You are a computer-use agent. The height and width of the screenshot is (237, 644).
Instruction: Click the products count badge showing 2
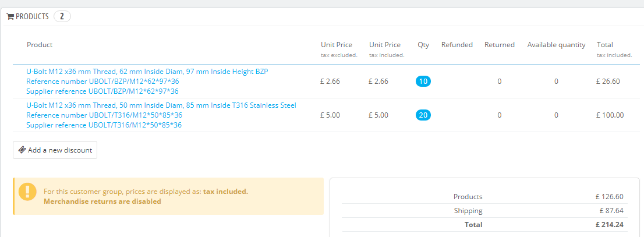tap(62, 16)
